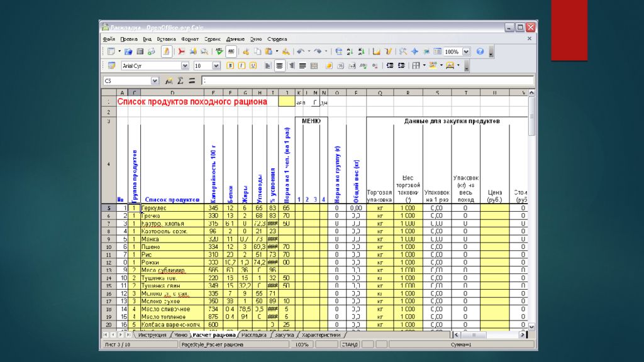Viewport: 644px width, 362px height.
Task: Toggle Justified alignment
Action: tap(303, 65)
